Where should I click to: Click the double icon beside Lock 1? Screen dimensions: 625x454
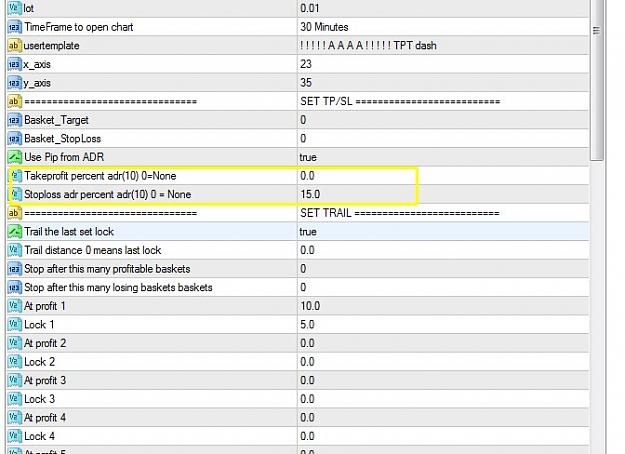14,324
